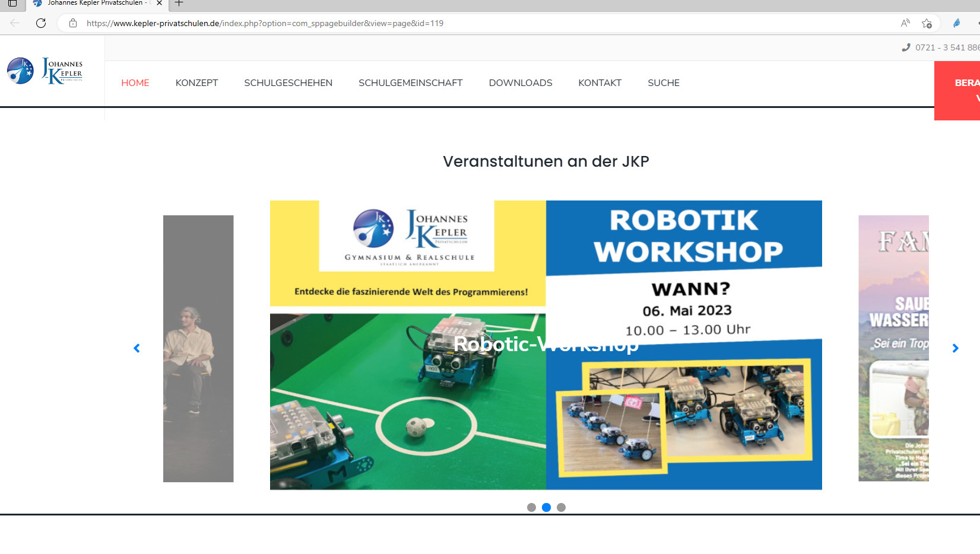980x554 pixels.
Task: Go to next carousel slide arrow
Action: [955, 348]
